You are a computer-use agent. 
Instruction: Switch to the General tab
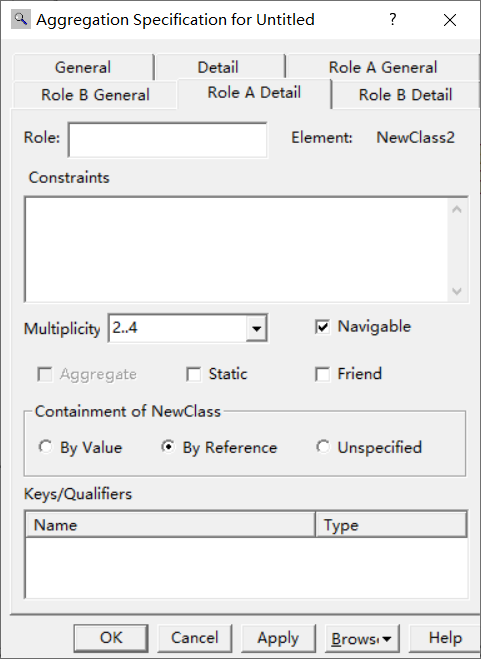pos(83,67)
